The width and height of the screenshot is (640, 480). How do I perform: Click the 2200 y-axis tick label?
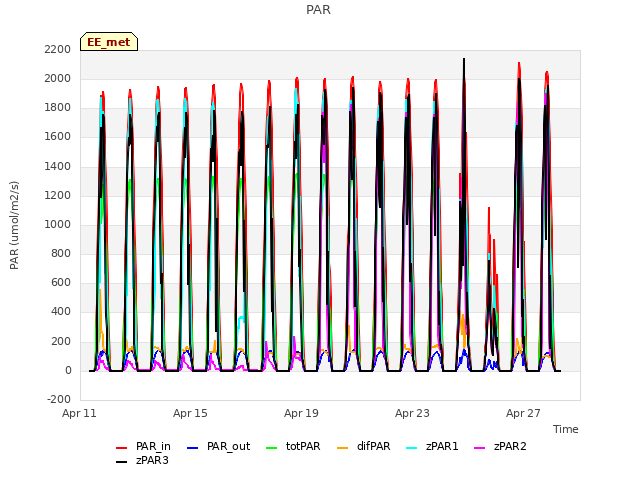pyautogui.click(x=58, y=49)
